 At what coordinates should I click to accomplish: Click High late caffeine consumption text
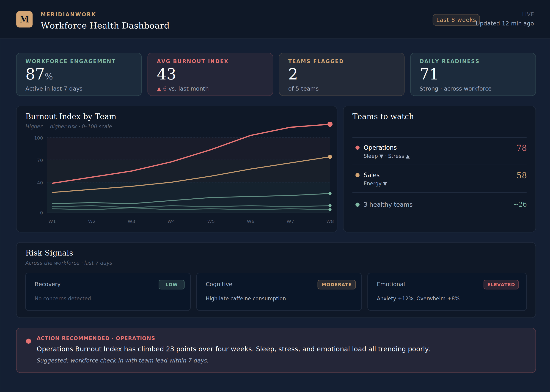246,299
